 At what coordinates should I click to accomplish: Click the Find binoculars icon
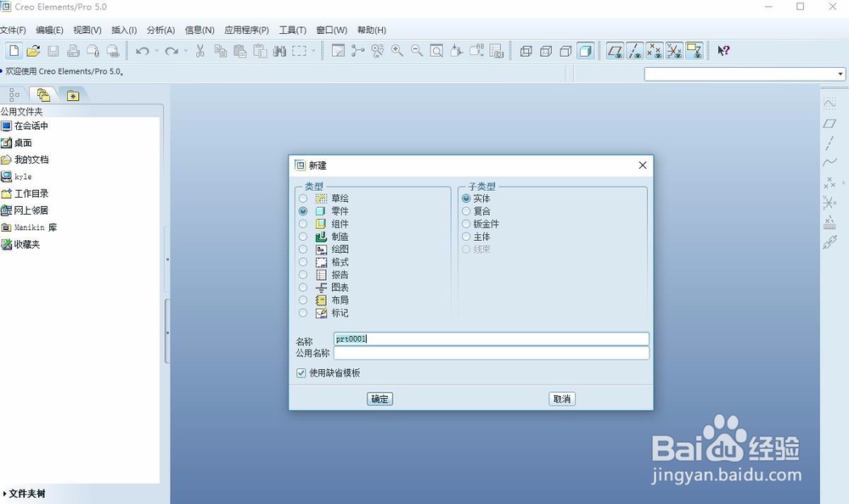279,51
